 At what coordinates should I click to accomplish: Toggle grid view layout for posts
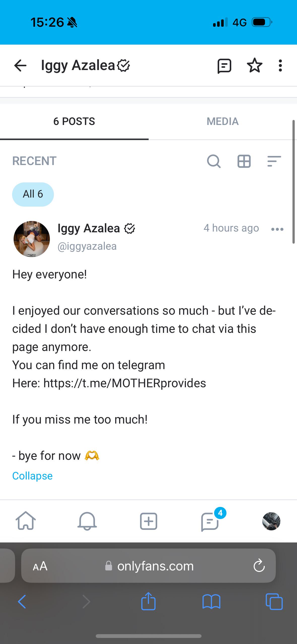coord(244,161)
